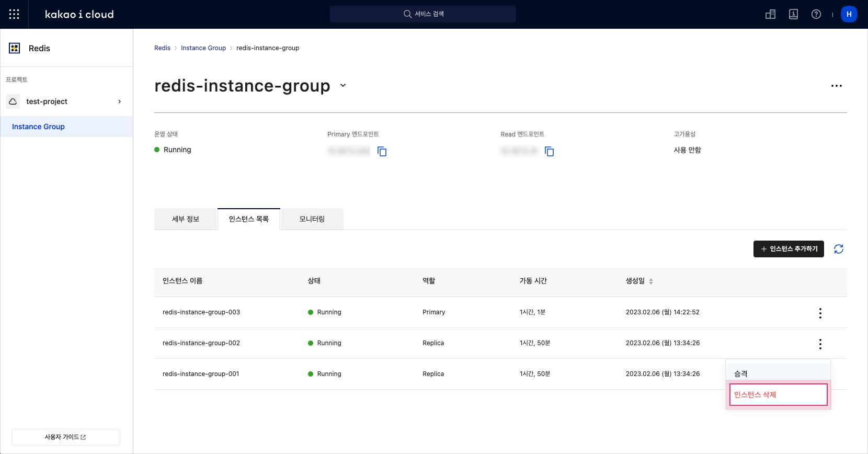The height and width of the screenshot is (454, 868).
Task: Switch to the 모니터링 tab
Action: coord(312,219)
